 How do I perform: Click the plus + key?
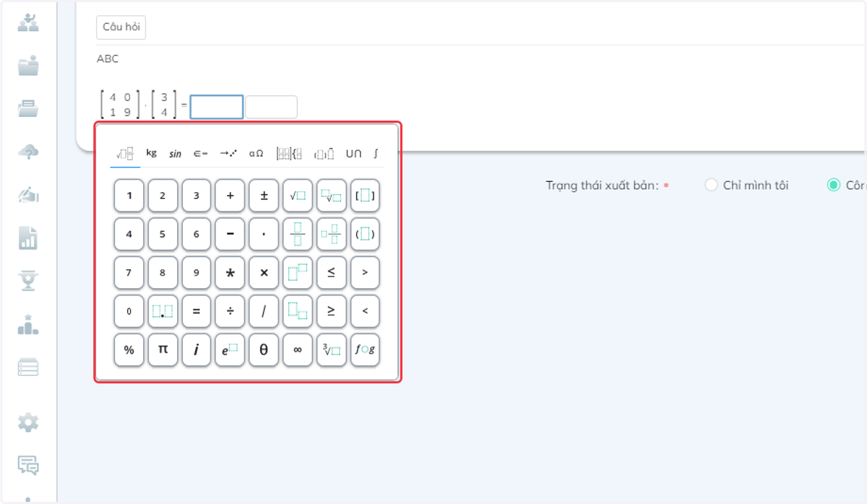click(230, 195)
